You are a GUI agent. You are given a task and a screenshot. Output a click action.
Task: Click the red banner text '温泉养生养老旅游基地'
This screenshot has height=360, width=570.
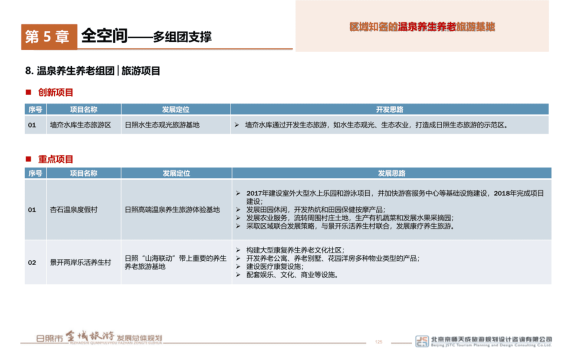446,27
